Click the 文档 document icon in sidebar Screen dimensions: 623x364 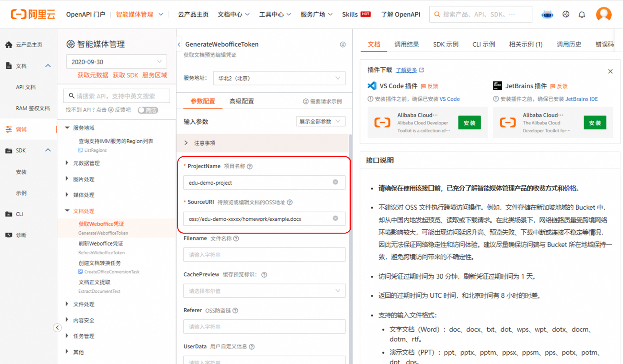[9, 66]
